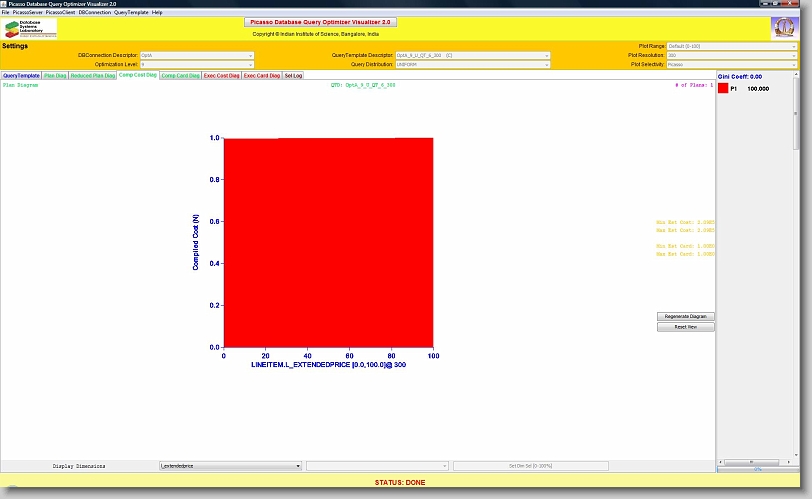Click the red P1 plan color swatch

[723, 89]
